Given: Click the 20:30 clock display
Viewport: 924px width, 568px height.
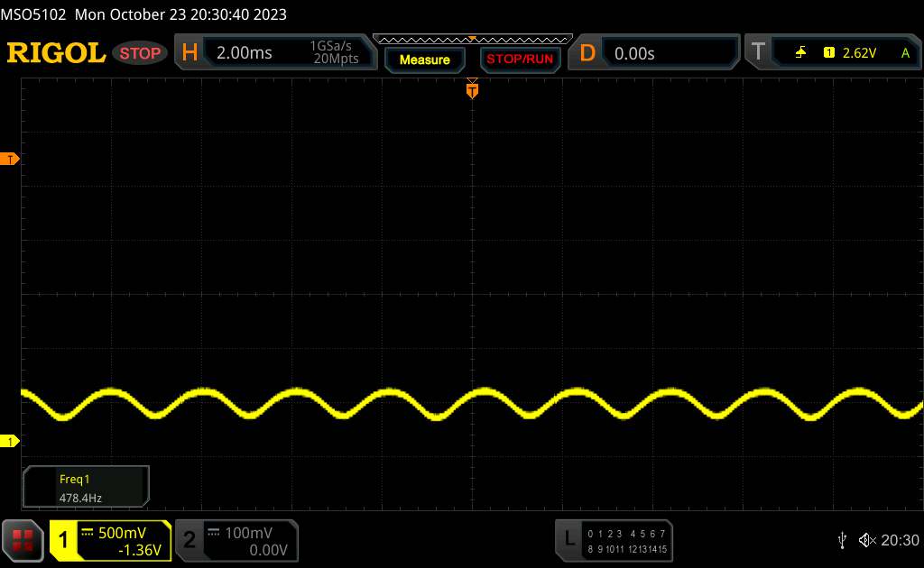Looking at the screenshot, I should (x=900, y=540).
